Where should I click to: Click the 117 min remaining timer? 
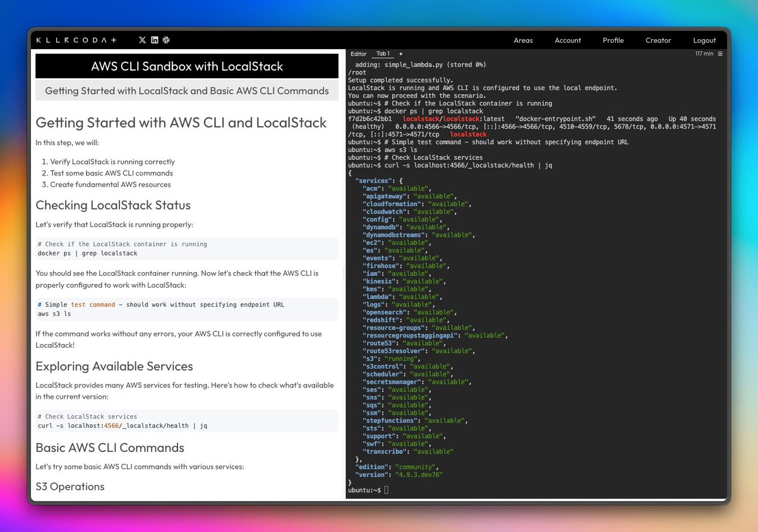click(x=704, y=54)
